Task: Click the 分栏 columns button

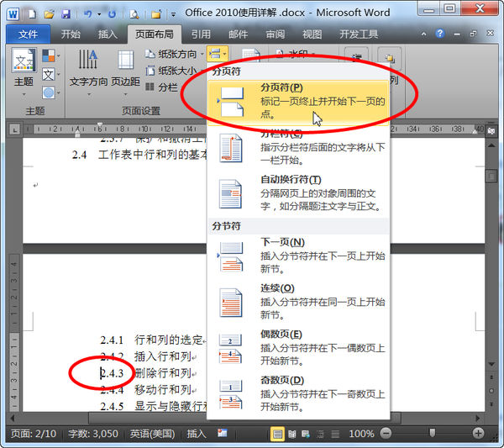Action: pos(161,87)
